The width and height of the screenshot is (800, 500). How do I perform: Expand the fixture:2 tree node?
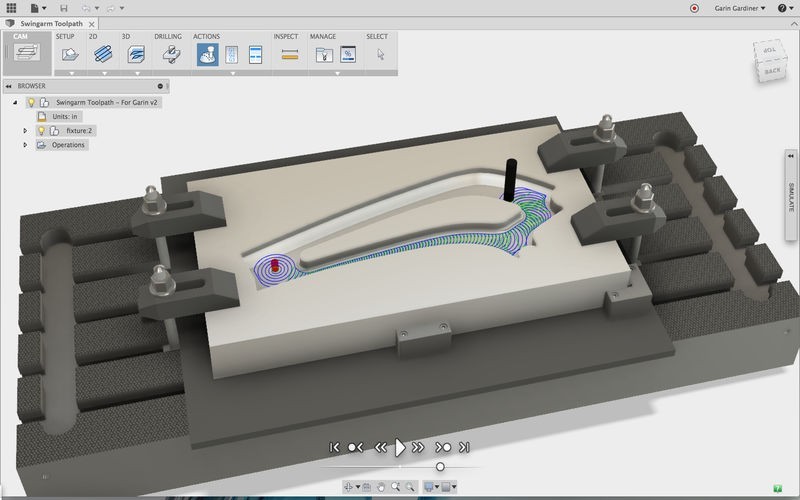pos(25,131)
